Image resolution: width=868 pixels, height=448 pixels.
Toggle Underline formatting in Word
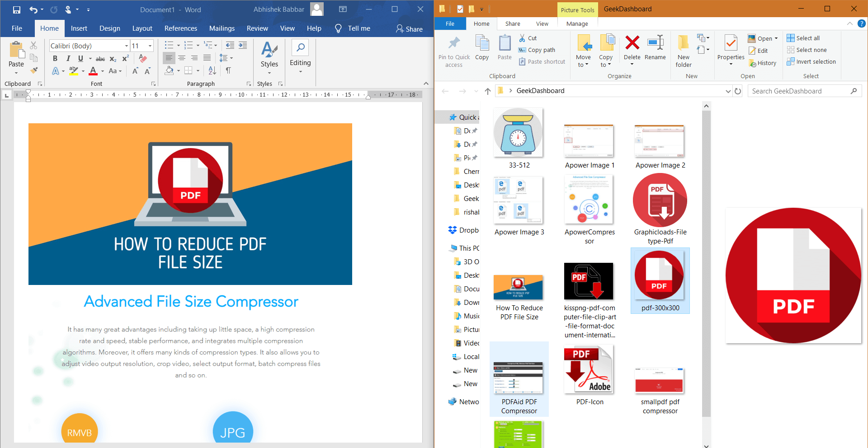(x=80, y=58)
